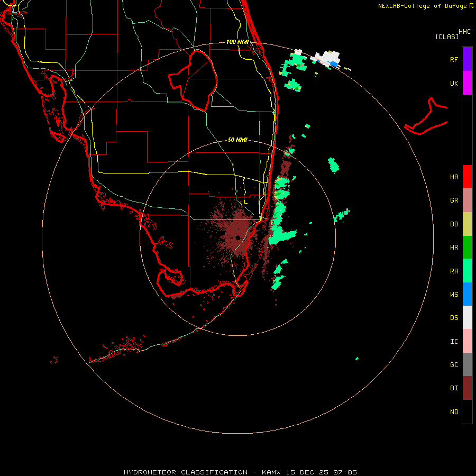Viewport: 476px width, 476px height.
Task: Click the black radar site dot
Action: (x=237, y=237)
